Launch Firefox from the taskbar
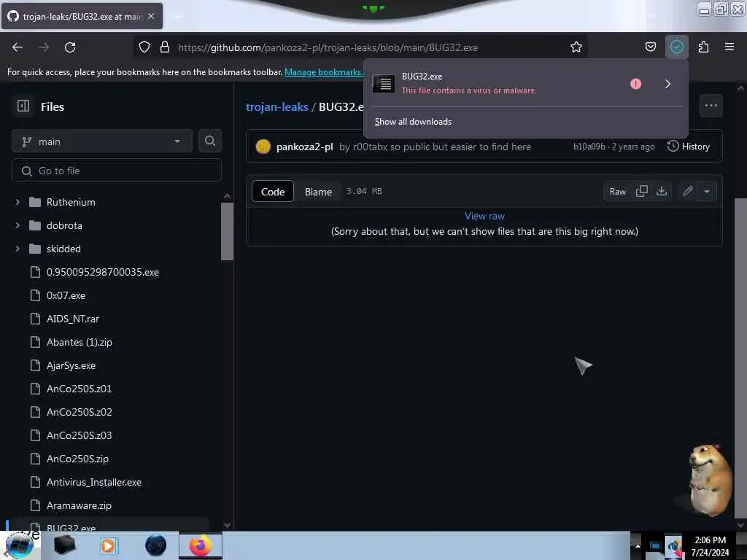Image resolution: width=747 pixels, height=560 pixels. pyautogui.click(x=200, y=545)
